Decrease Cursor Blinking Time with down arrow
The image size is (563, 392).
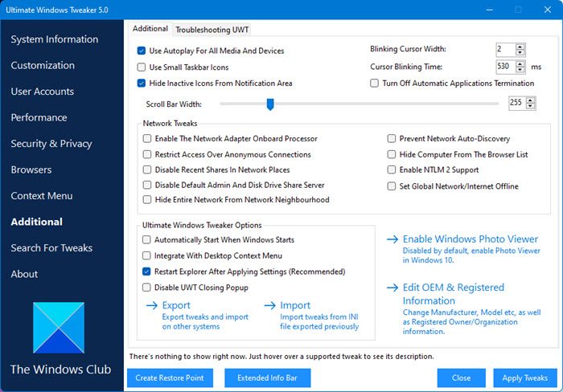(520, 69)
